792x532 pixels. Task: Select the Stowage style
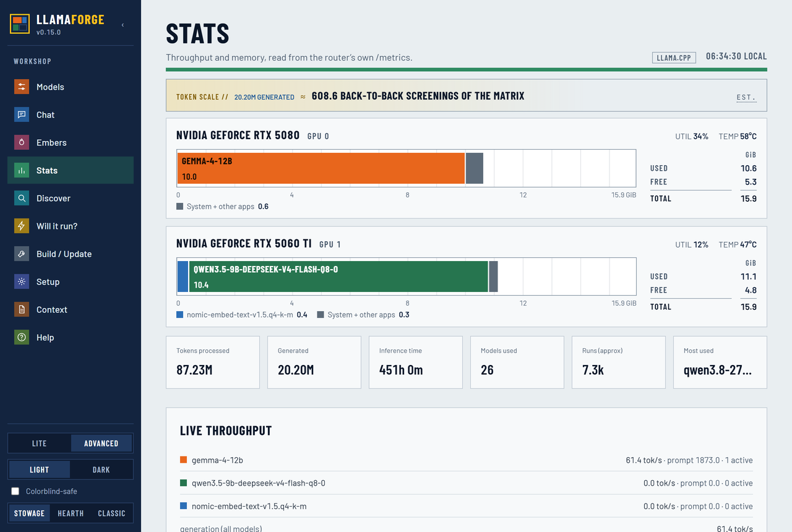(30, 513)
